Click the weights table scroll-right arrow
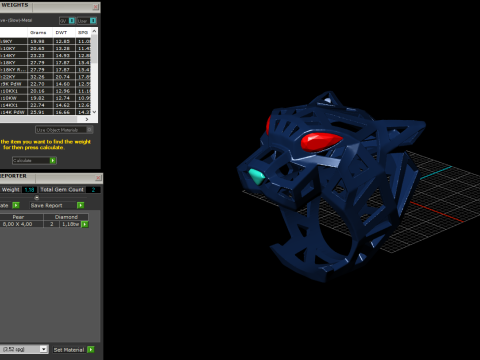480x360 pixels. pos(87,119)
